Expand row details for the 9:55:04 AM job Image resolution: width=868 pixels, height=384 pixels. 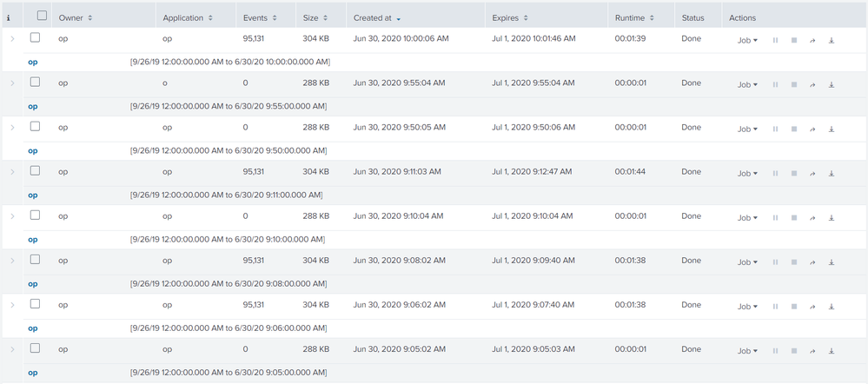click(x=12, y=83)
